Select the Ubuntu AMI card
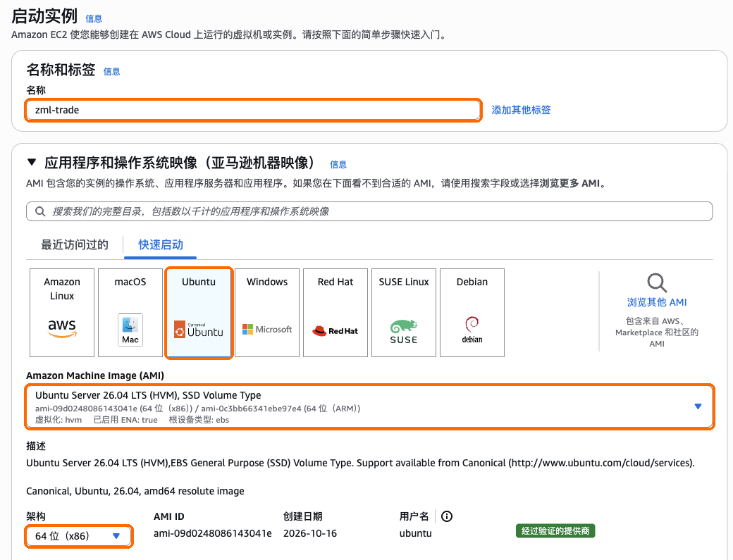The height and width of the screenshot is (560, 733). (x=199, y=313)
